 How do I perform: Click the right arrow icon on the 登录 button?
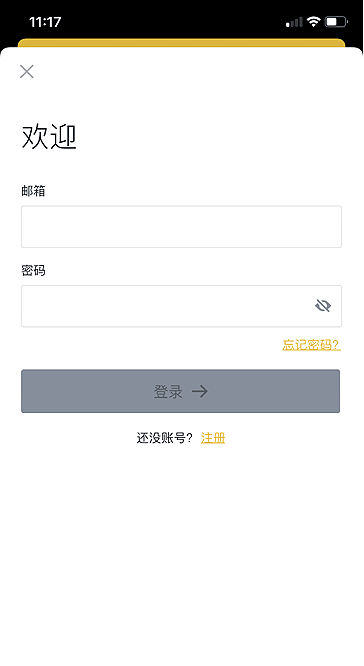tap(200, 391)
